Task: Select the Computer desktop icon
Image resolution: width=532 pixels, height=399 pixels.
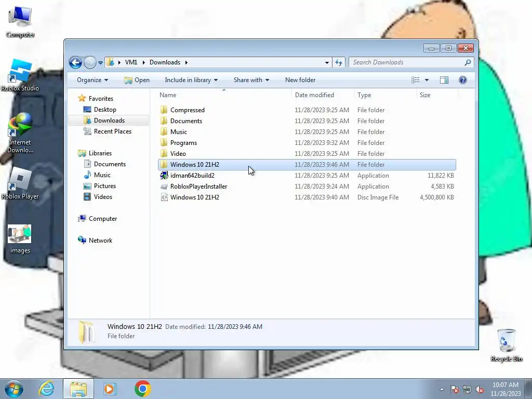Action: [x=20, y=21]
